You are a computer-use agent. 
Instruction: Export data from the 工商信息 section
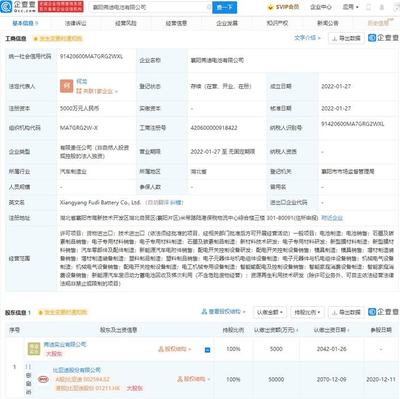click(x=346, y=38)
